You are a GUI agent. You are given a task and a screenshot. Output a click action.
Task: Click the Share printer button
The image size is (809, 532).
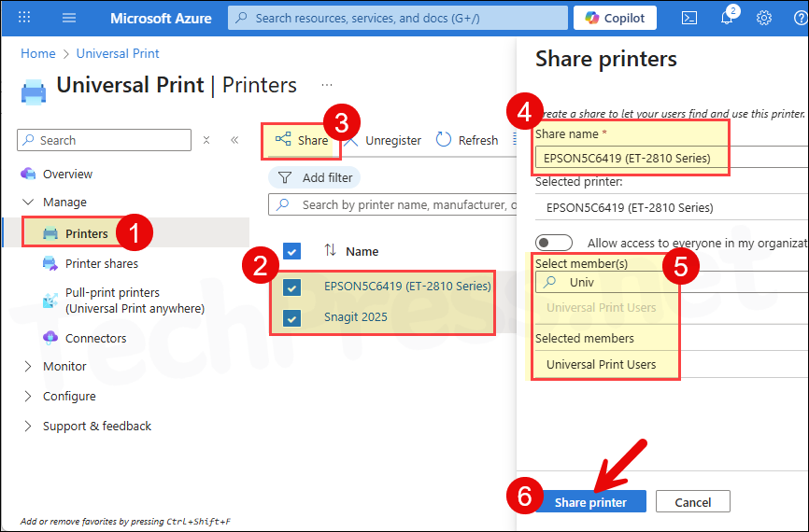pyautogui.click(x=590, y=501)
